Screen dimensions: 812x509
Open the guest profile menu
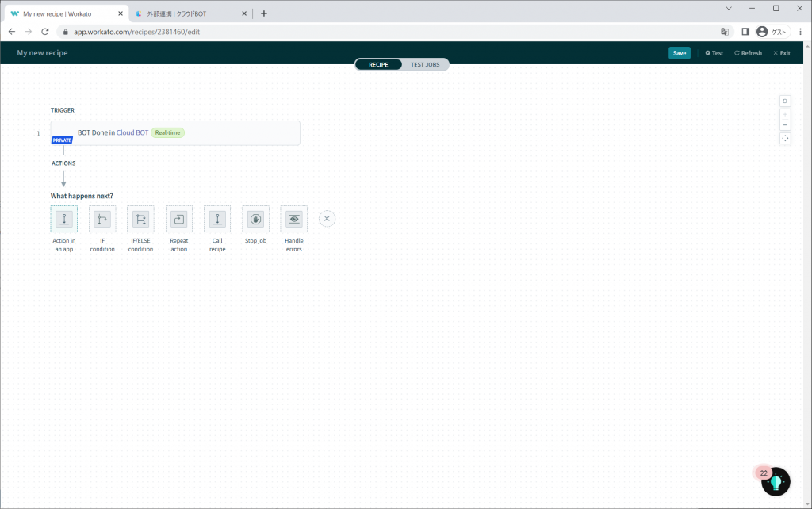[x=772, y=32]
